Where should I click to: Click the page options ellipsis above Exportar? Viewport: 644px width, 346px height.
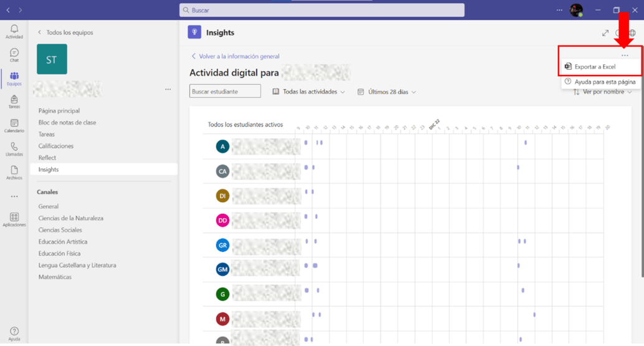[x=625, y=55]
